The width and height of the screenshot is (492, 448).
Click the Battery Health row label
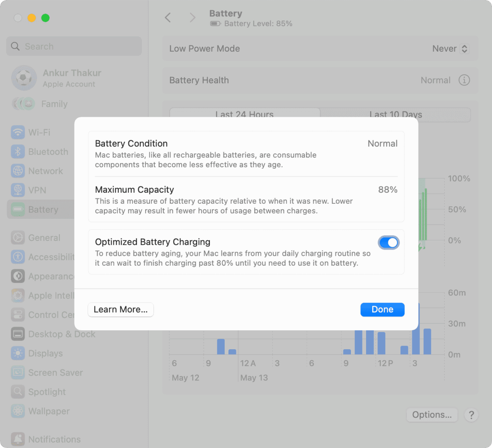[199, 80]
